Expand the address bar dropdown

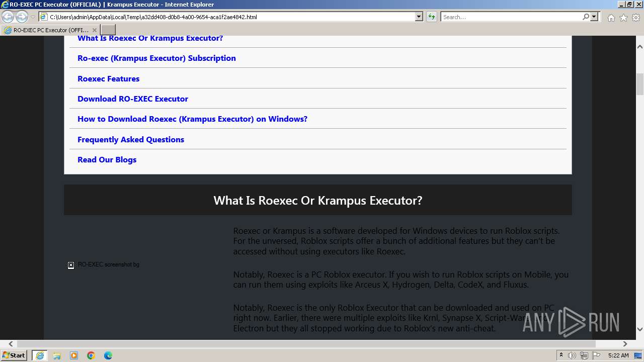tap(419, 17)
